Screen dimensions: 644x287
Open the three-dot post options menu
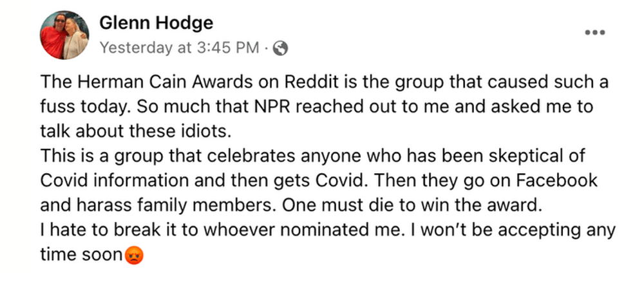[x=594, y=32]
